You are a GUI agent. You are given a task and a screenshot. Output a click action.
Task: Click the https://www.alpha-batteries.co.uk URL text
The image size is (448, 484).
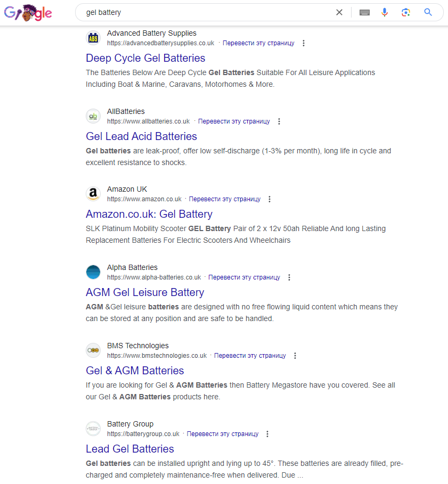click(x=154, y=277)
